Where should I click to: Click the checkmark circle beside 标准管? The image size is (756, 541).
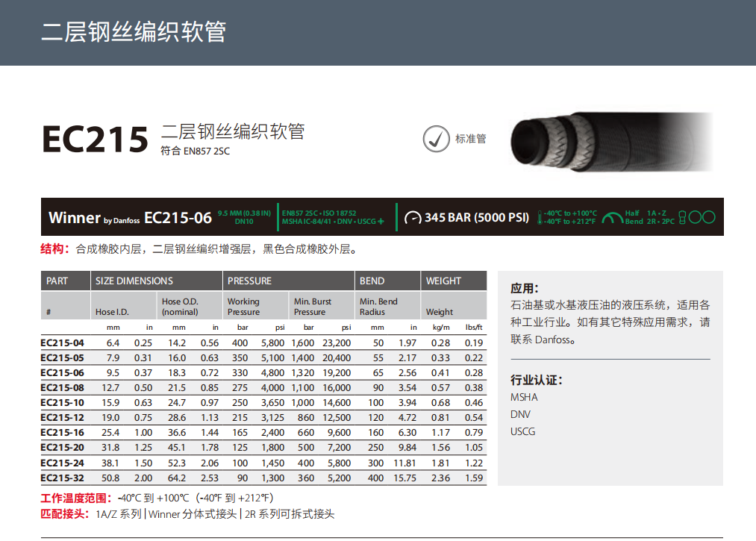tap(435, 139)
